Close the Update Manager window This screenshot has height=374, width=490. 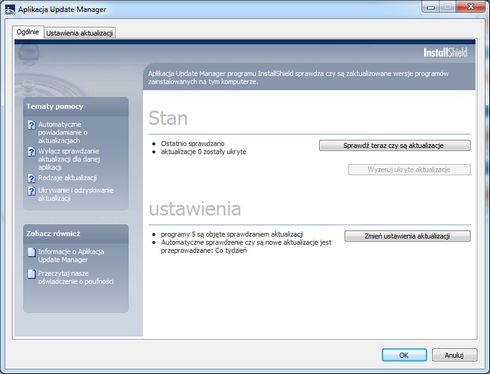coord(471,7)
